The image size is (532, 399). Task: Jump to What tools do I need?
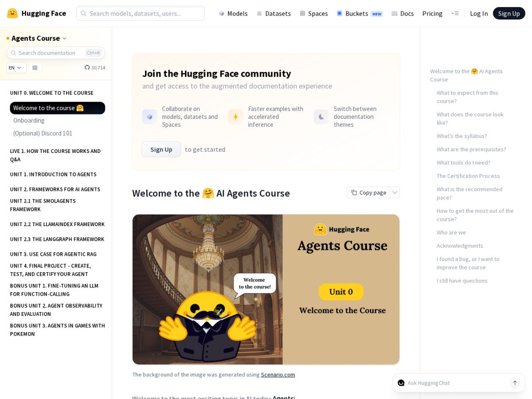pyautogui.click(x=463, y=163)
